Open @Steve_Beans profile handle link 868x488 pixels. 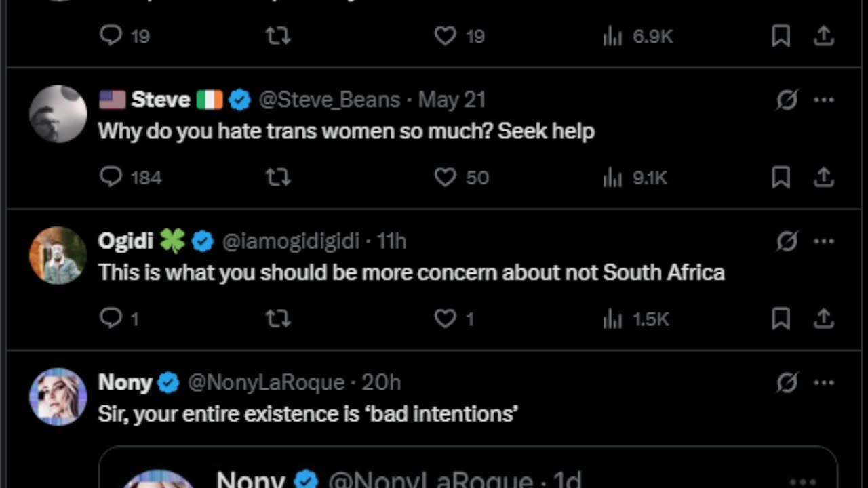pyautogui.click(x=330, y=100)
